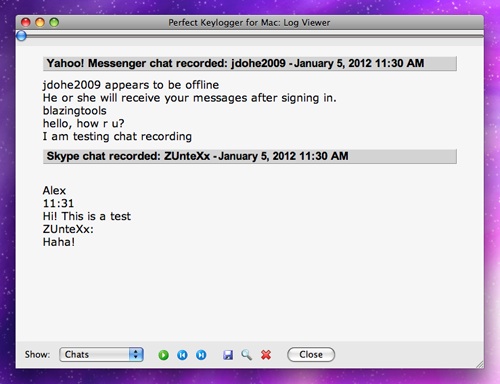Click the message 'Hi! This is a test'
The image size is (500, 384).
pyautogui.click(x=87, y=216)
